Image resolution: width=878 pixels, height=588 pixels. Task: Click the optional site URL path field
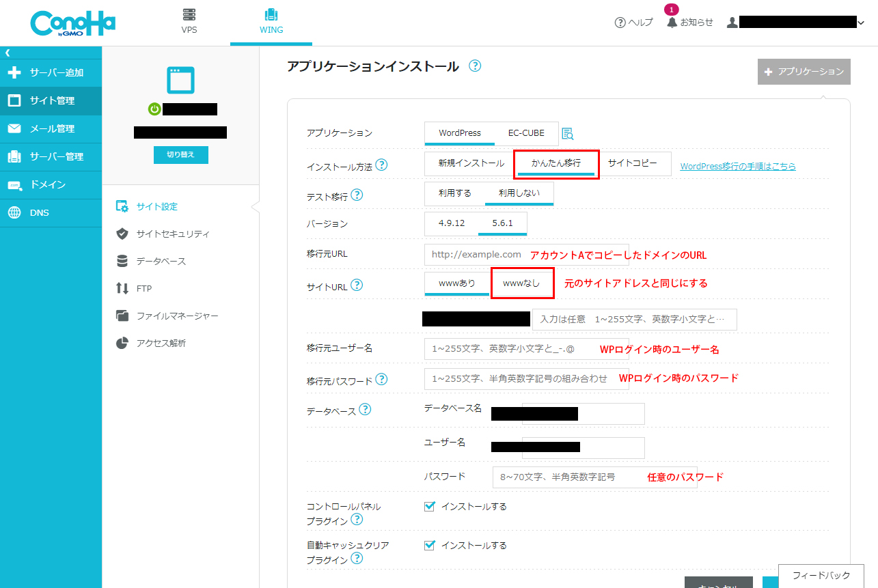tap(635, 319)
